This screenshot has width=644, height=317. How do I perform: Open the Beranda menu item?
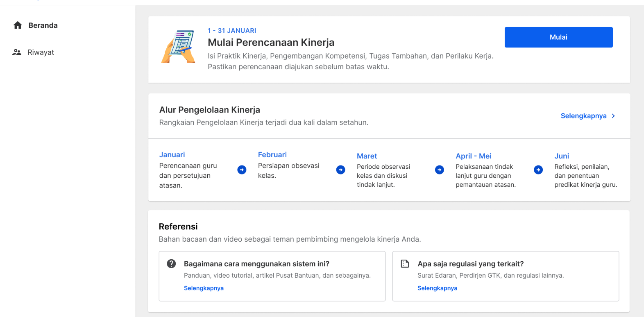[36, 25]
